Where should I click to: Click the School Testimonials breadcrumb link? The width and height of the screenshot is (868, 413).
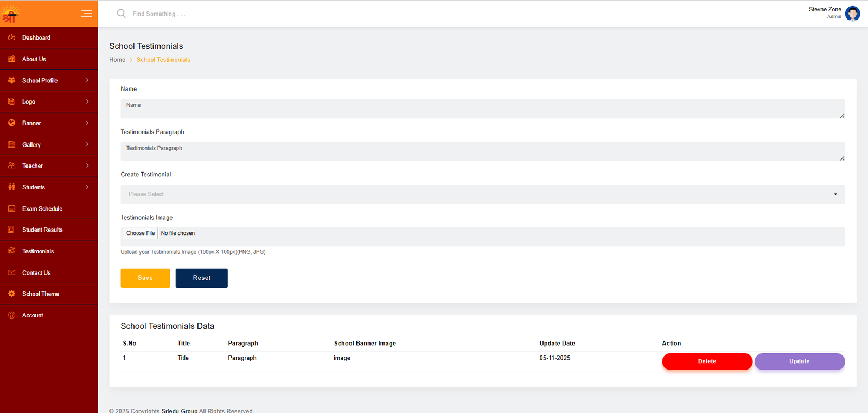click(163, 60)
